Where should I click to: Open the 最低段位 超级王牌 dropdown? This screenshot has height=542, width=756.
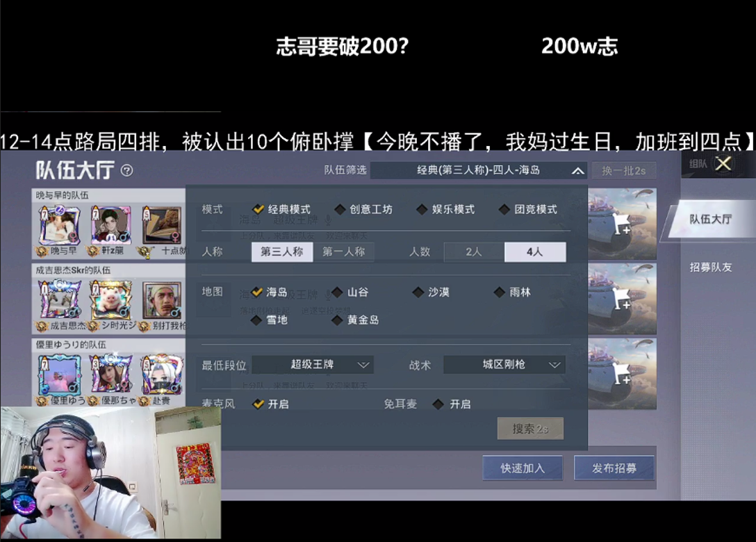[x=313, y=364]
